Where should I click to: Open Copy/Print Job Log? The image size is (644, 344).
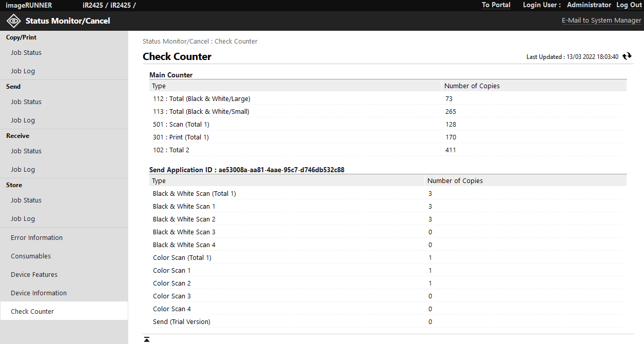pyautogui.click(x=23, y=71)
